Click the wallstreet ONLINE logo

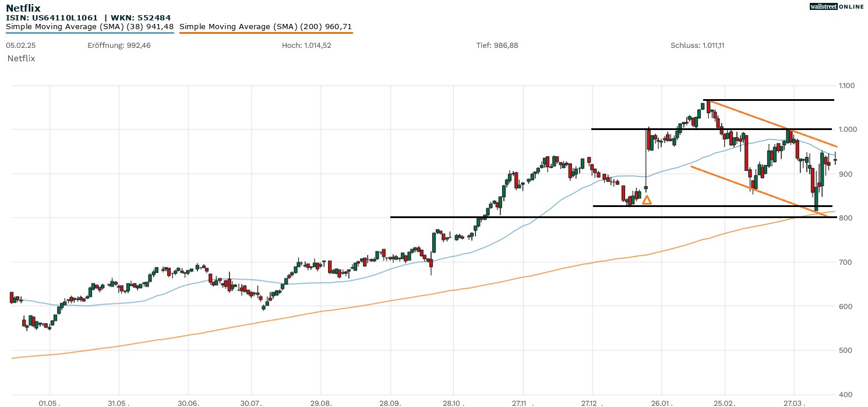coord(837,6)
